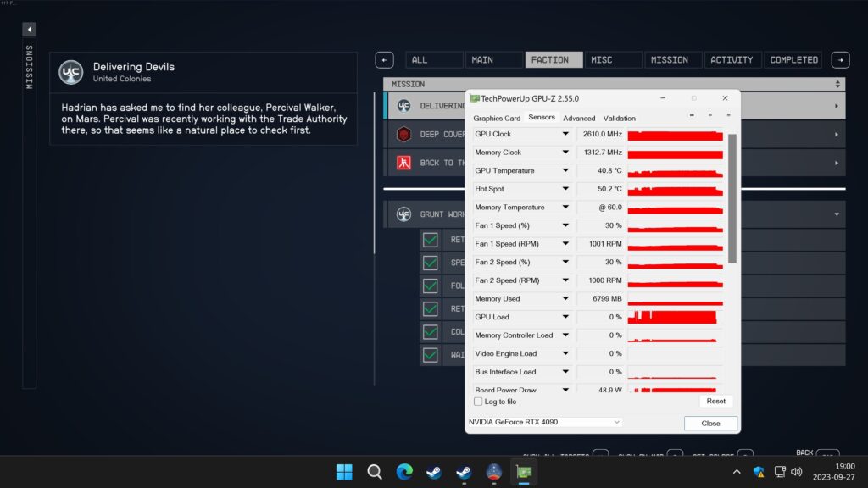Open GPU Clock sensor dropdown
This screenshot has height=488, width=868.
point(565,134)
